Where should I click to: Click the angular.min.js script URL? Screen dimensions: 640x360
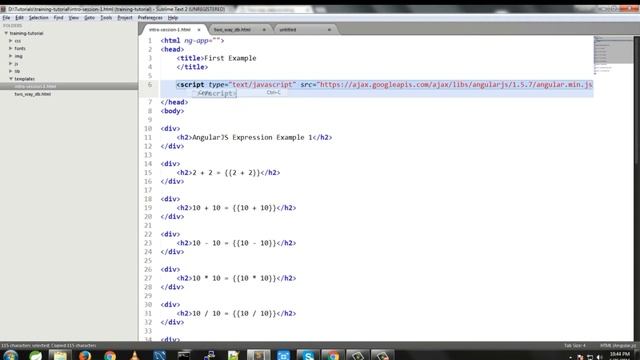[456, 84]
